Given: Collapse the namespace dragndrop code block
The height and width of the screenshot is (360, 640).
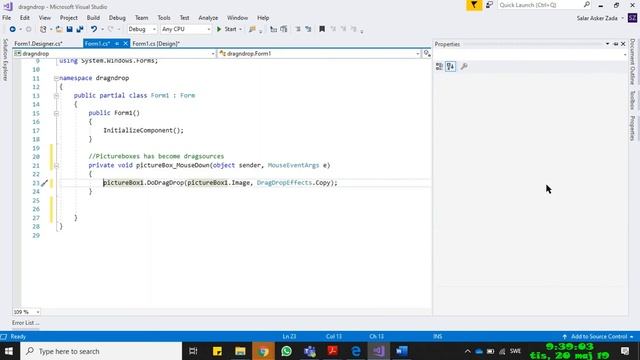Looking at the screenshot, I should pyautogui.click(x=56, y=78).
